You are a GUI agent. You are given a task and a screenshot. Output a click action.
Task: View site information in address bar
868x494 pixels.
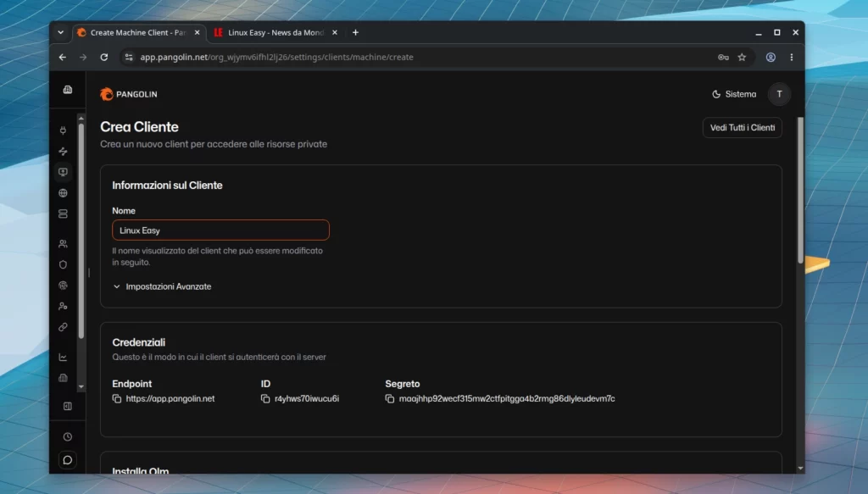(x=129, y=57)
